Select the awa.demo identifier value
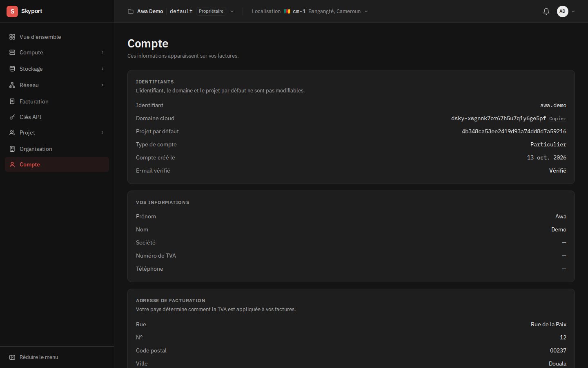 (553, 105)
